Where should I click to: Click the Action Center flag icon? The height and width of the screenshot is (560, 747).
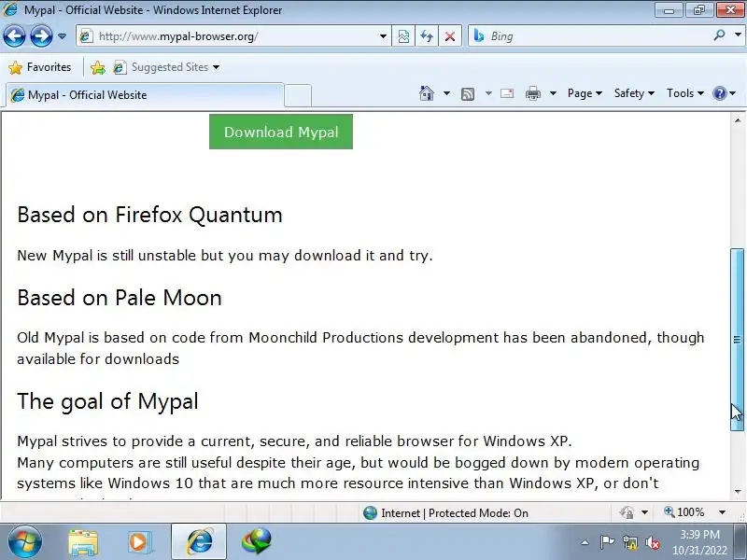[x=607, y=542]
